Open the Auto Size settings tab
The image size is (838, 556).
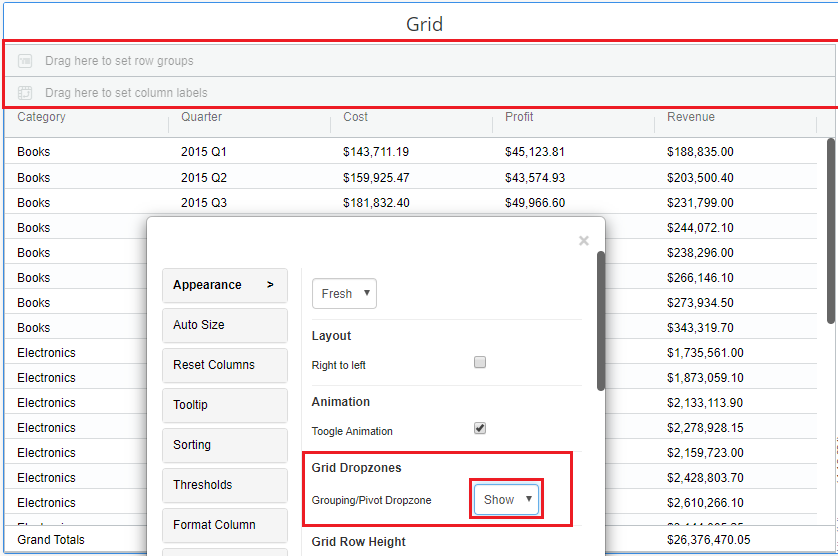[224, 325]
